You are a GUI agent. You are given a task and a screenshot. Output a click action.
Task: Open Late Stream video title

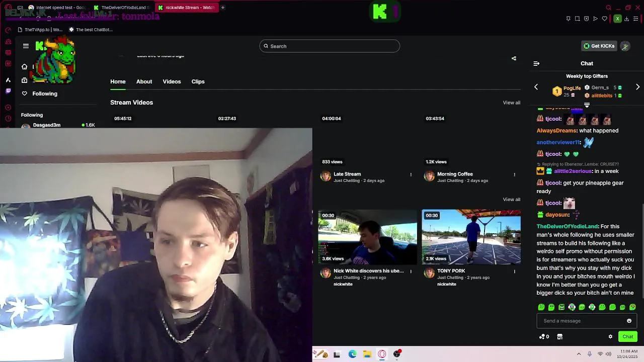coord(347,174)
